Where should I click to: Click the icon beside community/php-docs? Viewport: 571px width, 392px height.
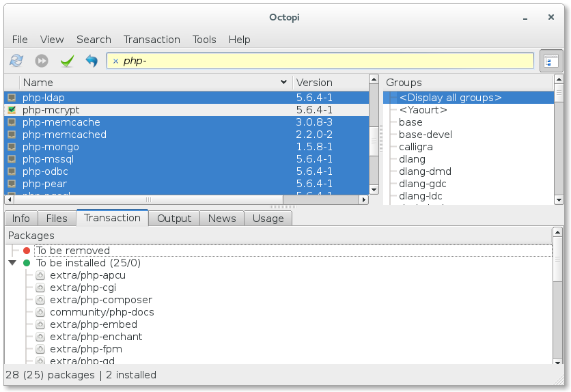(x=40, y=312)
